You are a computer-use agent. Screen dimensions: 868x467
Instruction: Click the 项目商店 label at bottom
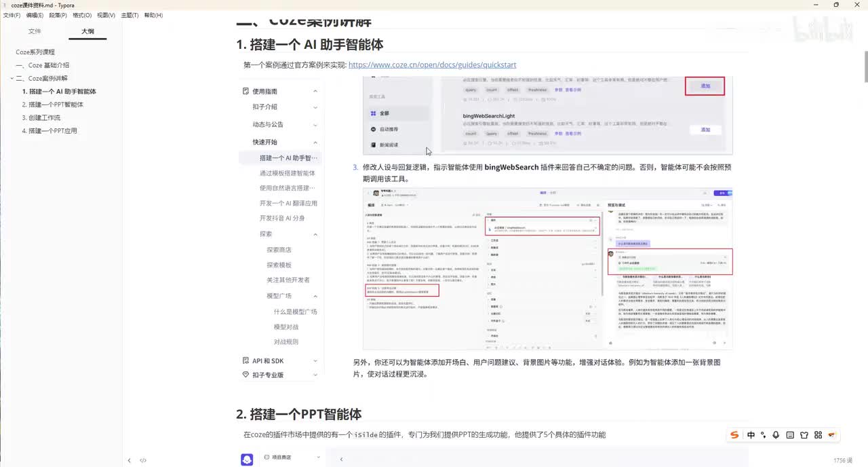281,457
